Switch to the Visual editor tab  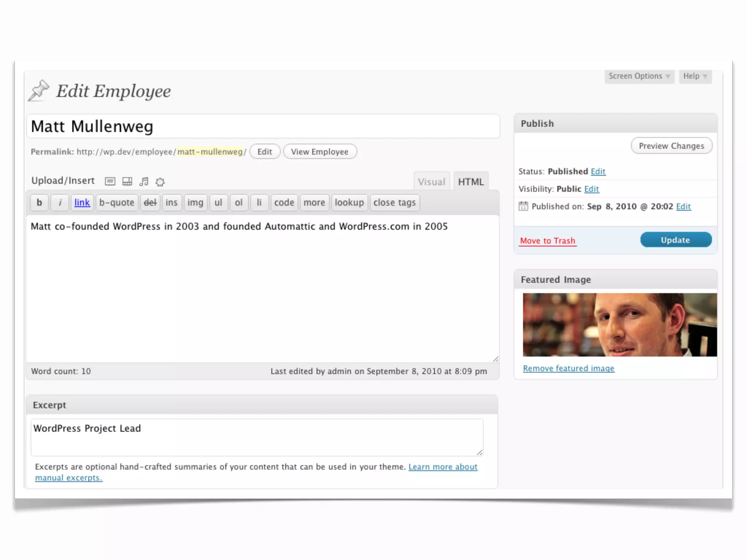(x=431, y=182)
